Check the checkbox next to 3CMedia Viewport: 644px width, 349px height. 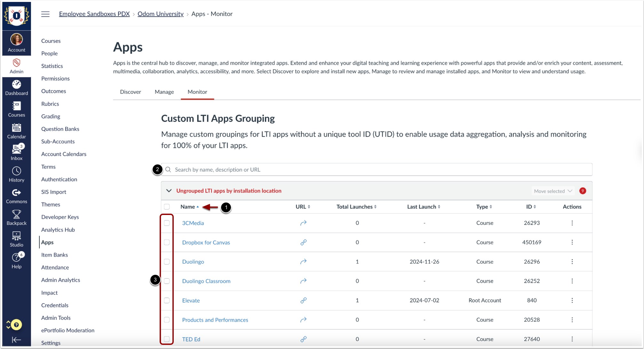167,223
